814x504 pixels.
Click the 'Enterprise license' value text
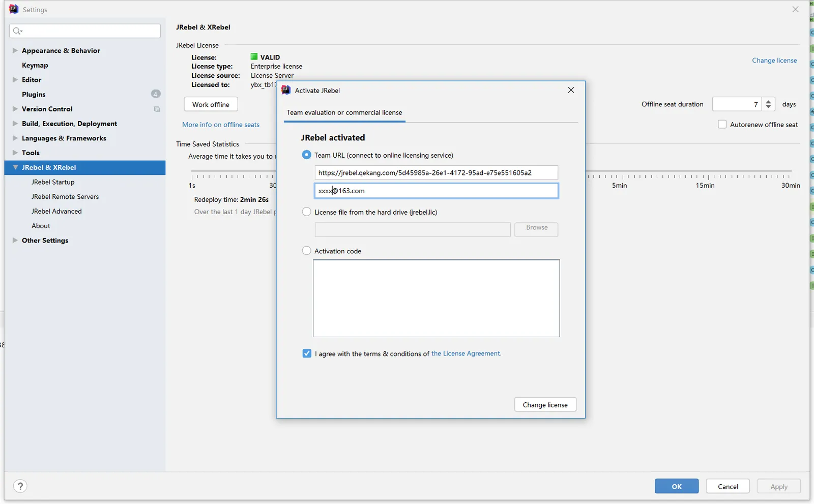point(276,66)
